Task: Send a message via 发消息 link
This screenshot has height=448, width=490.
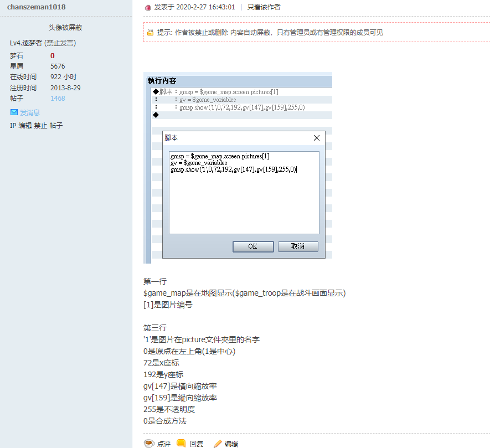Action: click(x=30, y=112)
